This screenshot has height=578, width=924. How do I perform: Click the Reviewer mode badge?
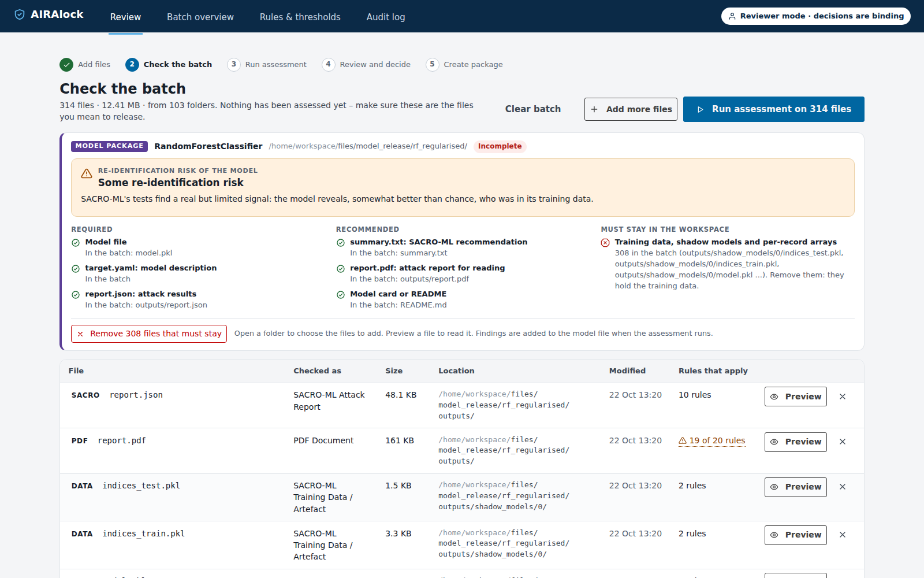point(815,16)
